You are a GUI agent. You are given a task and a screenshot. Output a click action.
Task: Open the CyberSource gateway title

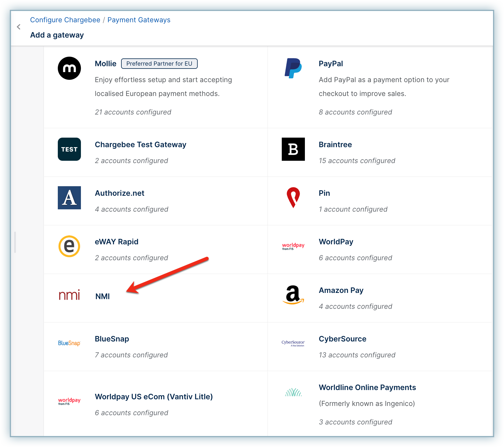coord(342,339)
